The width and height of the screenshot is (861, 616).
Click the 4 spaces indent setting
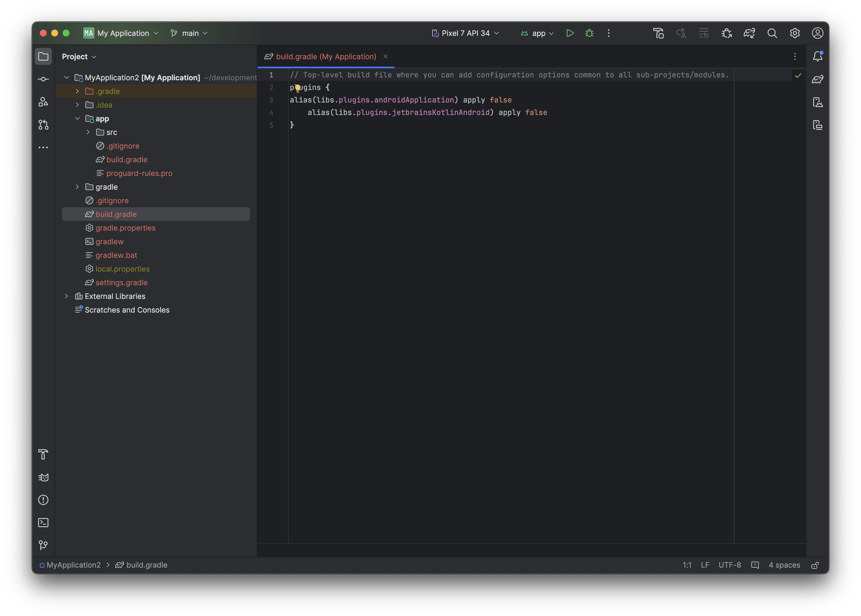(x=784, y=565)
